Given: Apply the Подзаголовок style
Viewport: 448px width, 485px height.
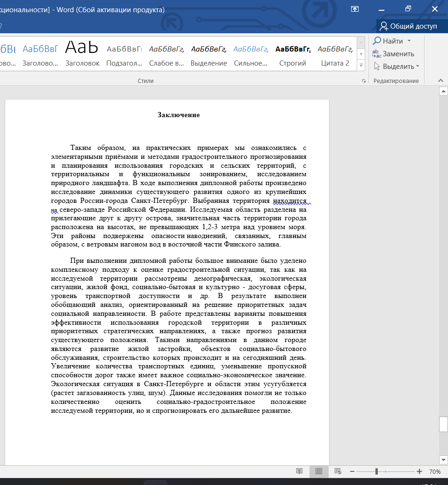Looking at the screenshot, I should 124,54.
